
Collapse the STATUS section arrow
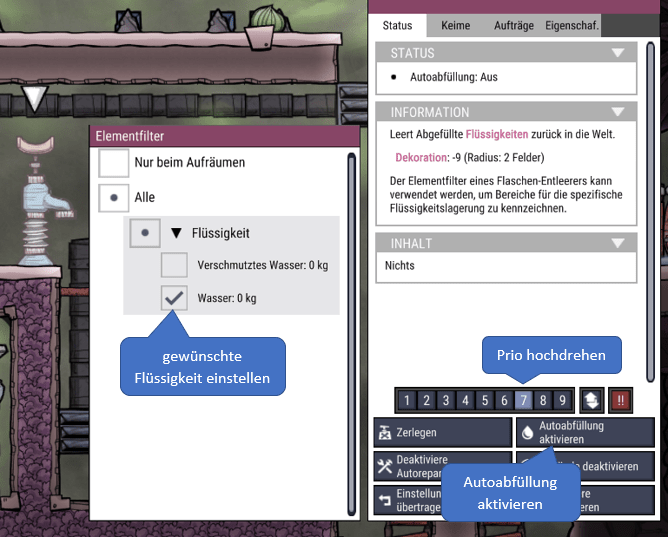pyautogui.click(x=618, y=53)
